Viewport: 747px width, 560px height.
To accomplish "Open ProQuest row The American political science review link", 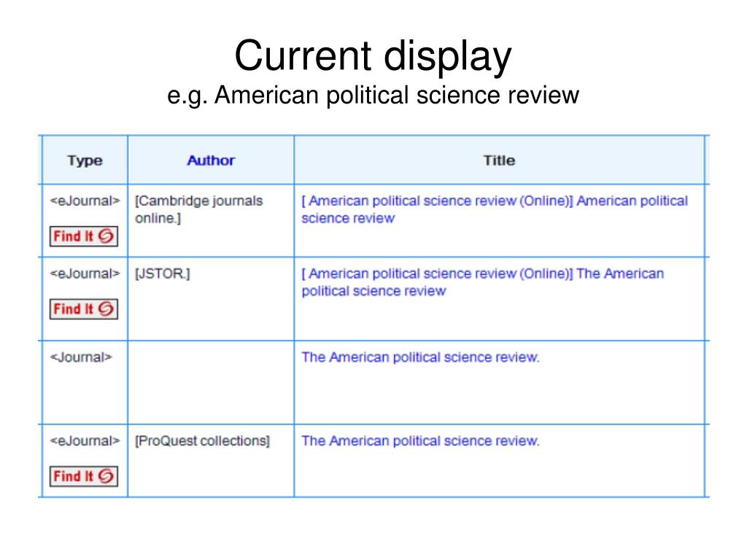I will pyautogui.click(x=420, y=441).
